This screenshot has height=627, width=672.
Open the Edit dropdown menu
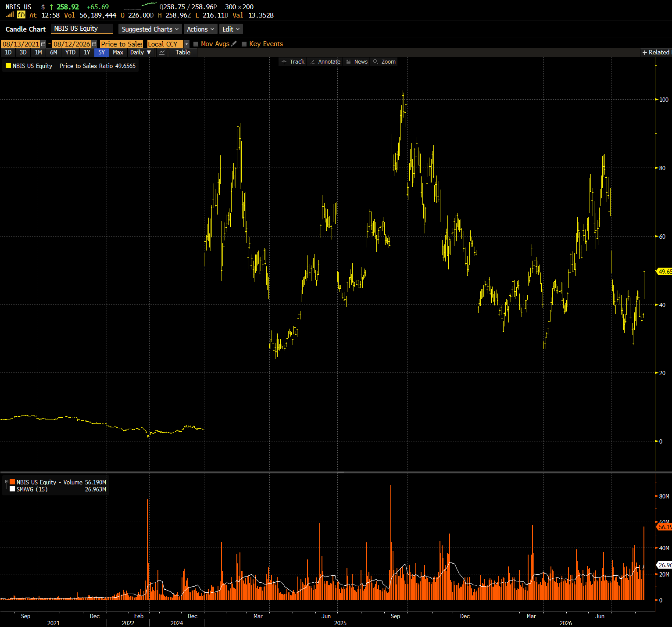tap(231, 29)
